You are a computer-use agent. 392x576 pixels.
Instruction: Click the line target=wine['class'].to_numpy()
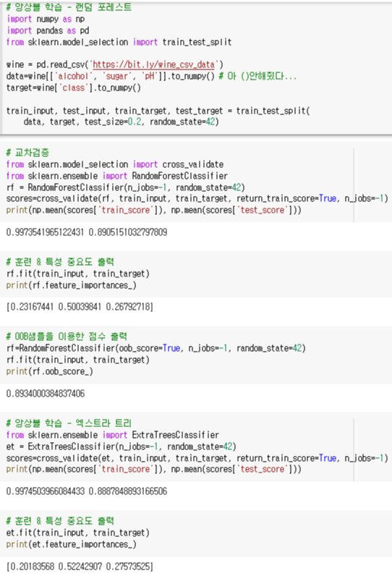pyautogui.click(x=73, y=88)
